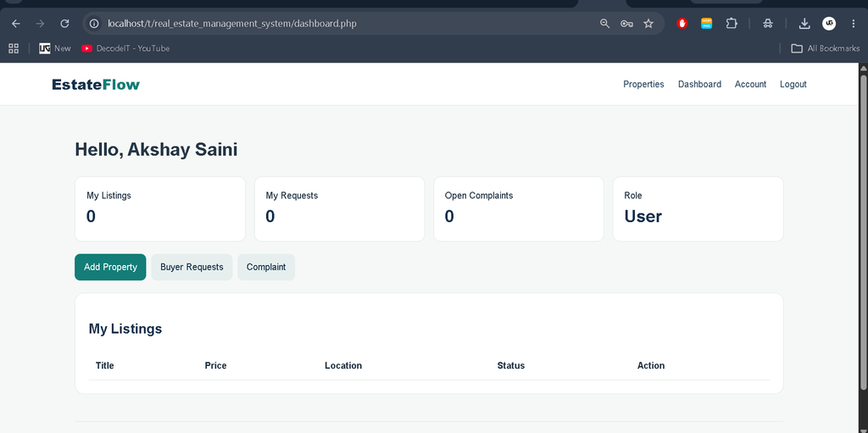Click the Title column header
The width and height of the screenshot is (868, 433).
coord(104,365)
